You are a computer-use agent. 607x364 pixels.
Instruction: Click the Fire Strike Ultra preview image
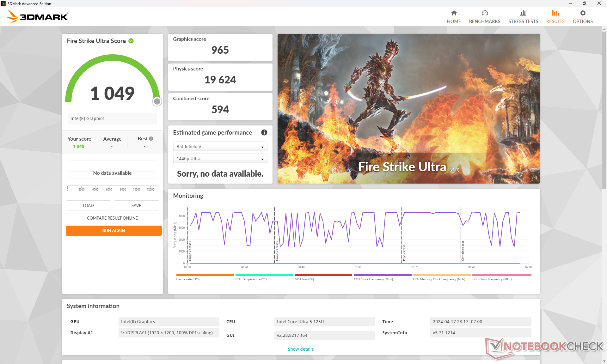(408, 109)
